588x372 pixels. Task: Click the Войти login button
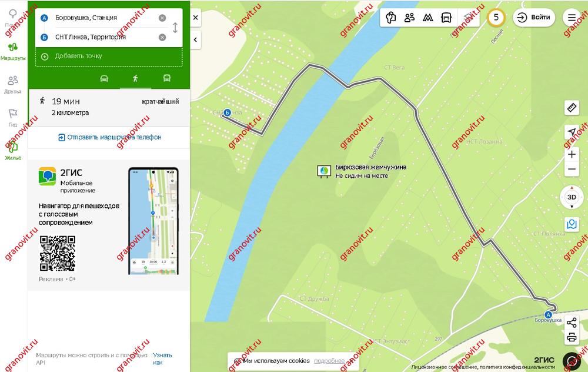[x=534, y=18]
